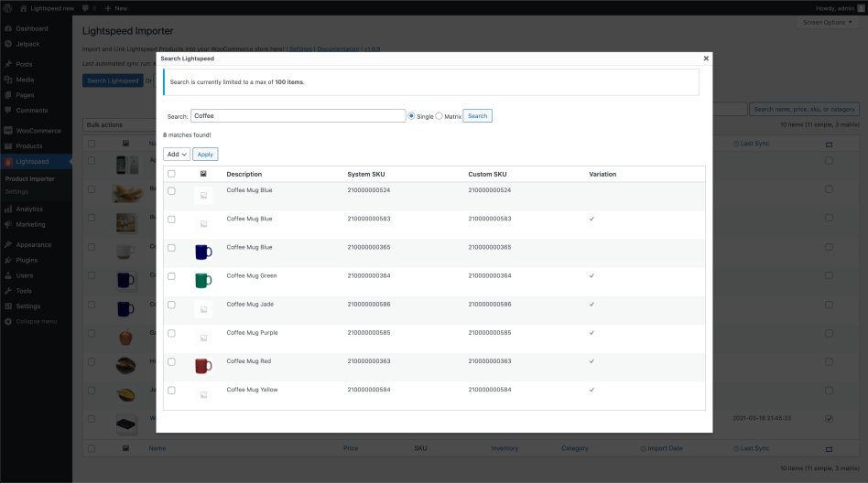Viewport: 868px width, 483px height.
Task: Open Dashboard in the admin sidebar
Action: pos(31,28)
